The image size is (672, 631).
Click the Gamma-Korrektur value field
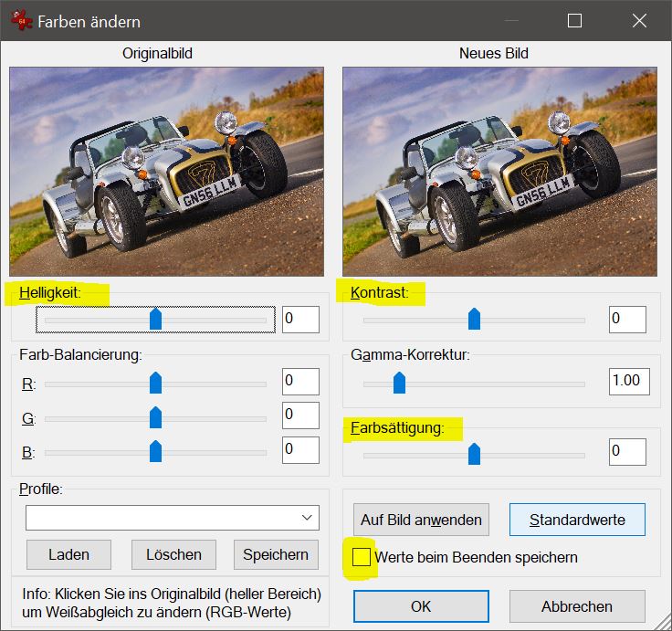coord(628,381)
